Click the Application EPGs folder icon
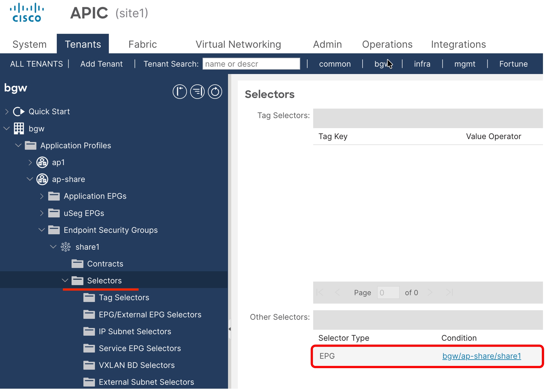 (54, 196)
